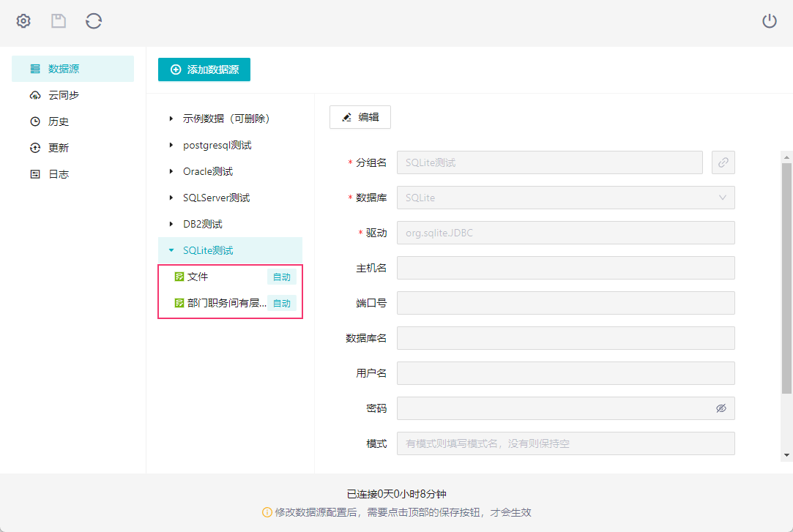Select the SQLServer测试 tree label
The height and width of the screenshot is (532, 793).
(217, 198)
